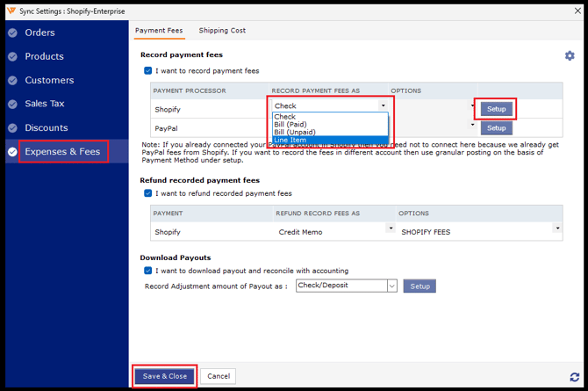Click the Cancel button

(x=219, y=376)
